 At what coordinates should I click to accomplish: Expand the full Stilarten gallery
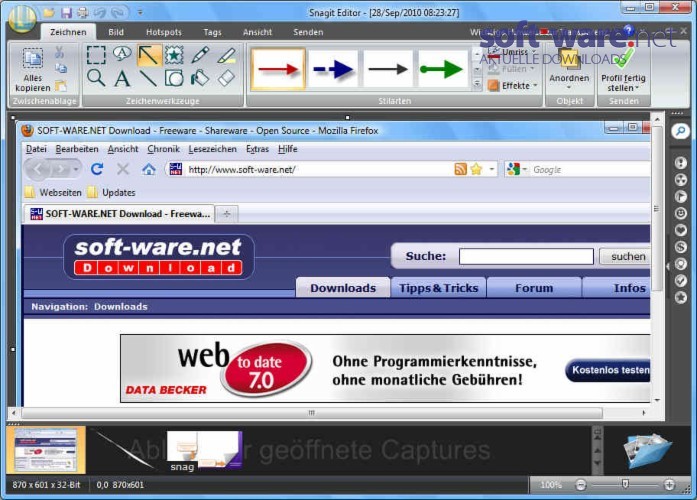pos(477,84)
